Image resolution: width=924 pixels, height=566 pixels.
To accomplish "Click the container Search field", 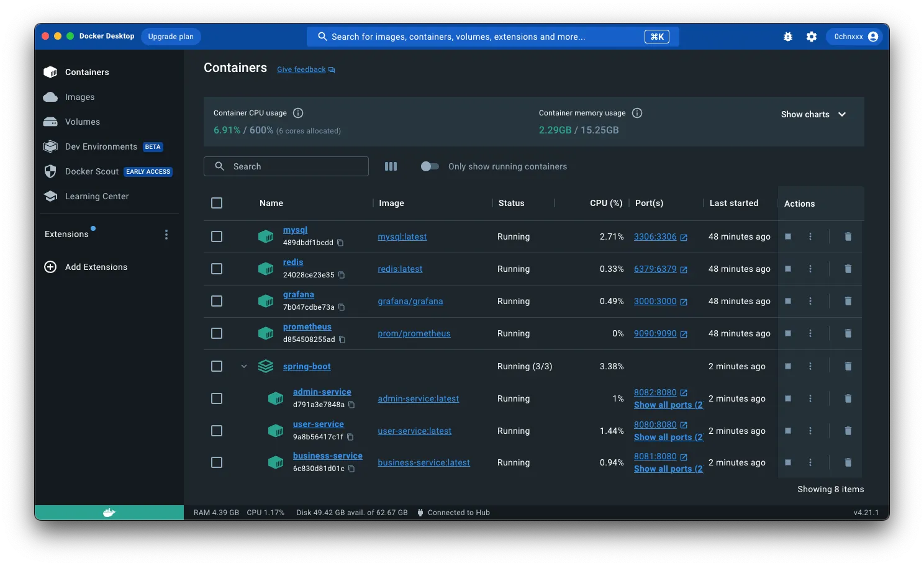I will (x=286, y=166).
